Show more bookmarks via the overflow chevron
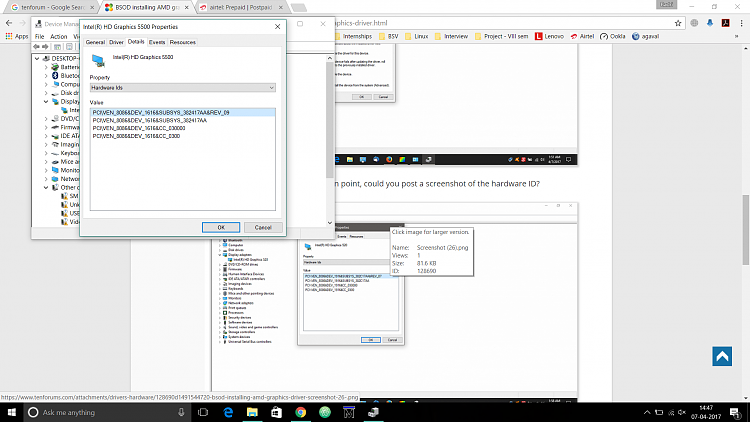Image resolution: width=750 pixels, height=422 pixels. click(737, 36)
